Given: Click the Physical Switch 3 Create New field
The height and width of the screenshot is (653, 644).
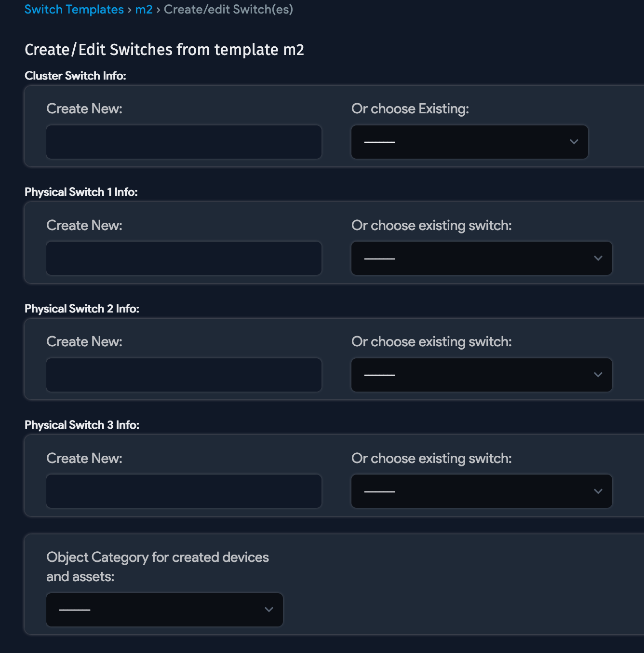Looking at the screenshot, I should [x=184, y=491].
